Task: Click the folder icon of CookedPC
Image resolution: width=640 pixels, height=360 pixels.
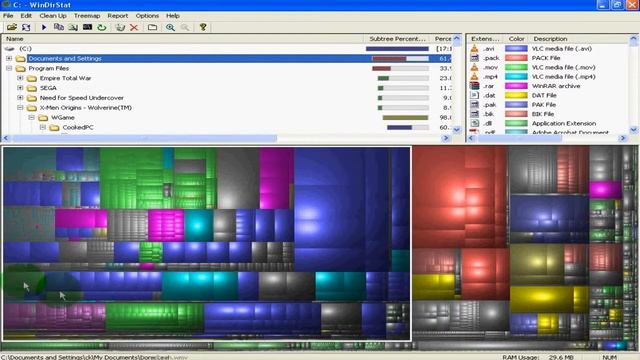Action: pos(54,127)
